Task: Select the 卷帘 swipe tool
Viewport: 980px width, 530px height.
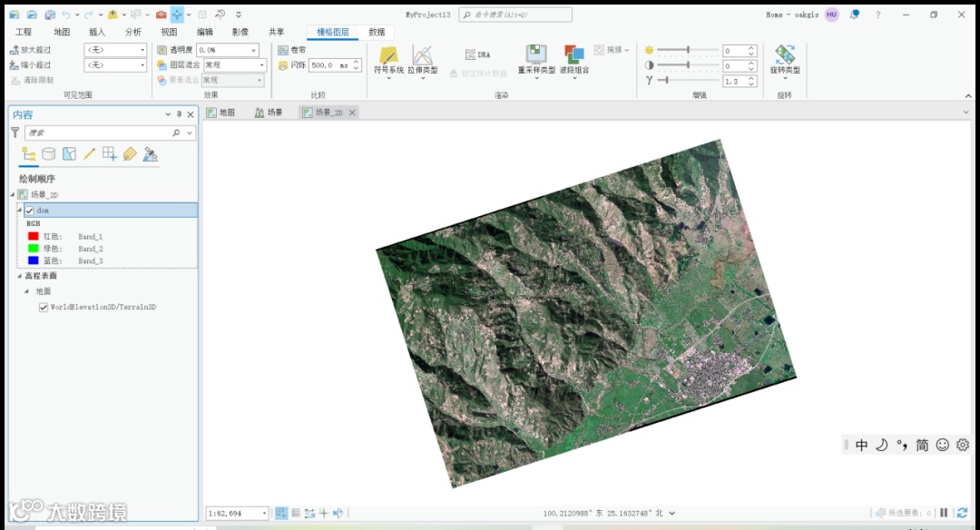Action: coord(292,50)
